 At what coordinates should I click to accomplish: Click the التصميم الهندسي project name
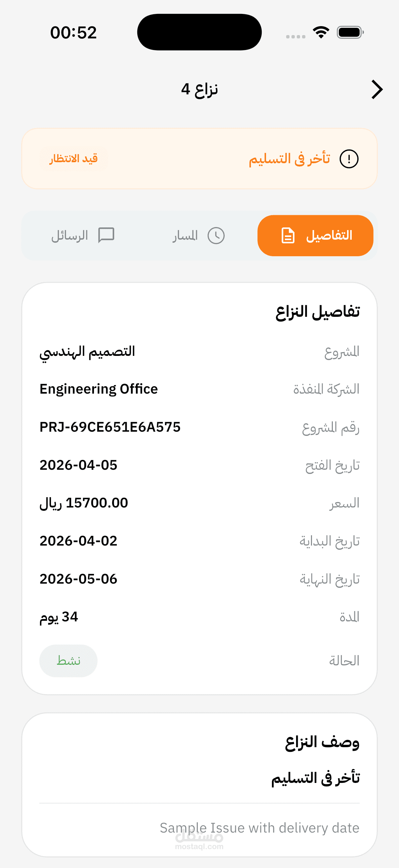coord(87,352)
